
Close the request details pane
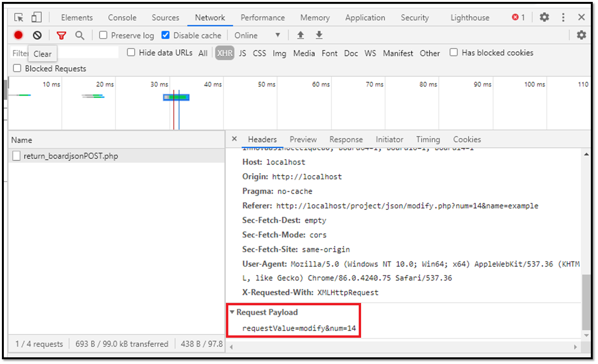point(234,139)
